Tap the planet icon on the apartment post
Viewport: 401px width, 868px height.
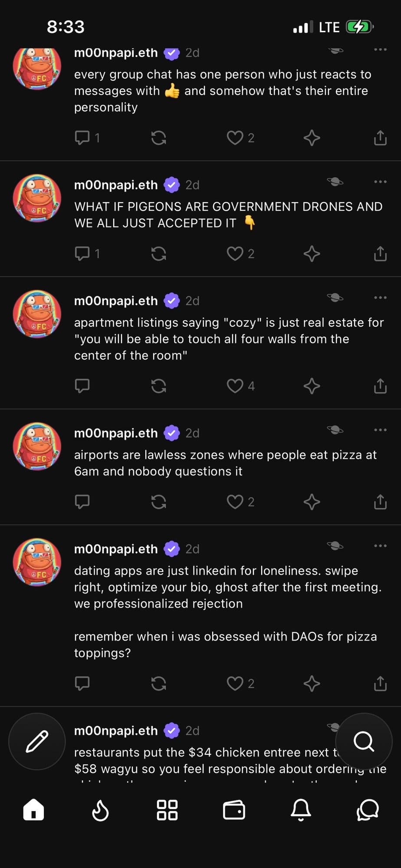pyautogui.click(x=335, y=298)
